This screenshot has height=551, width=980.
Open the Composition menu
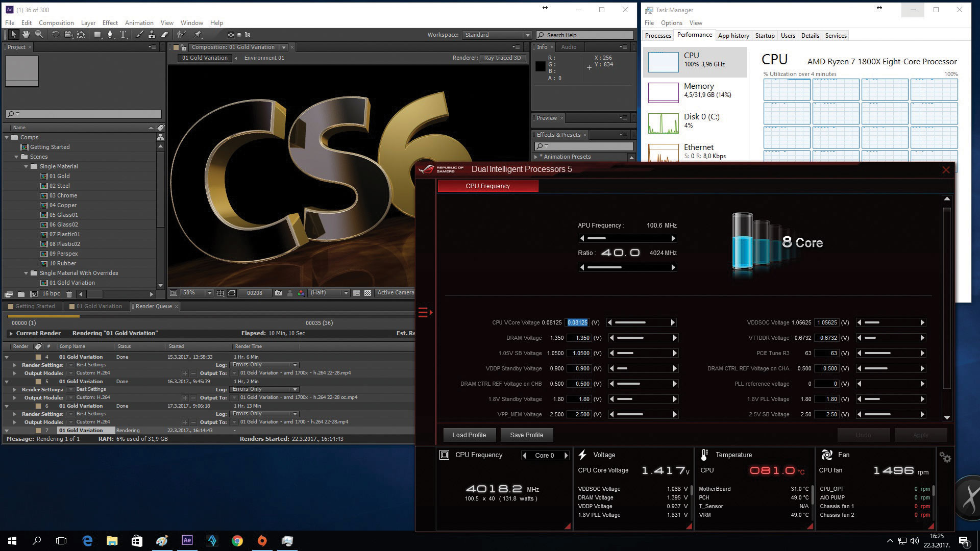(x=56, y=23)
